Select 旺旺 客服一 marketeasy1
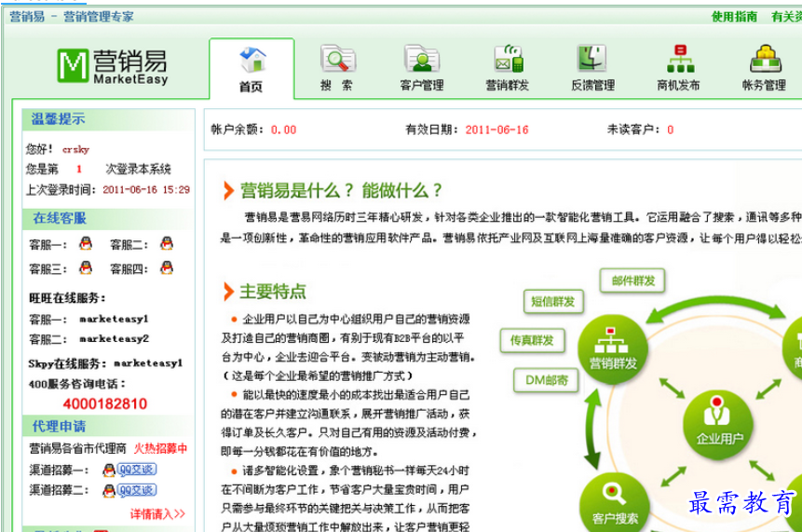Screen dimensions: 802x532 tap(114, 320)
